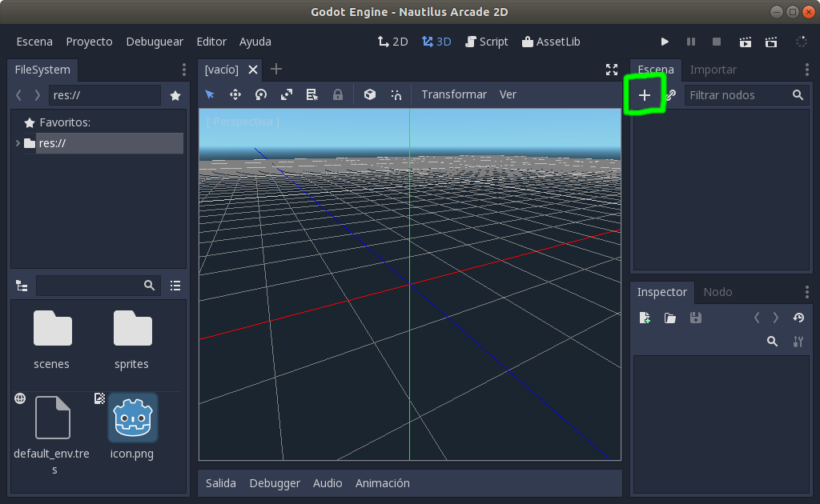Activate the Select tool arrow icon
The height and width of the screenshot is (504, 820).
click(211, 94)
